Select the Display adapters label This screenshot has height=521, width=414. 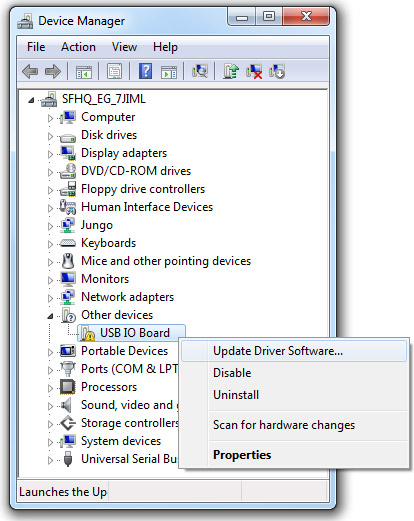pyautogui.click(x=124, y=153)
